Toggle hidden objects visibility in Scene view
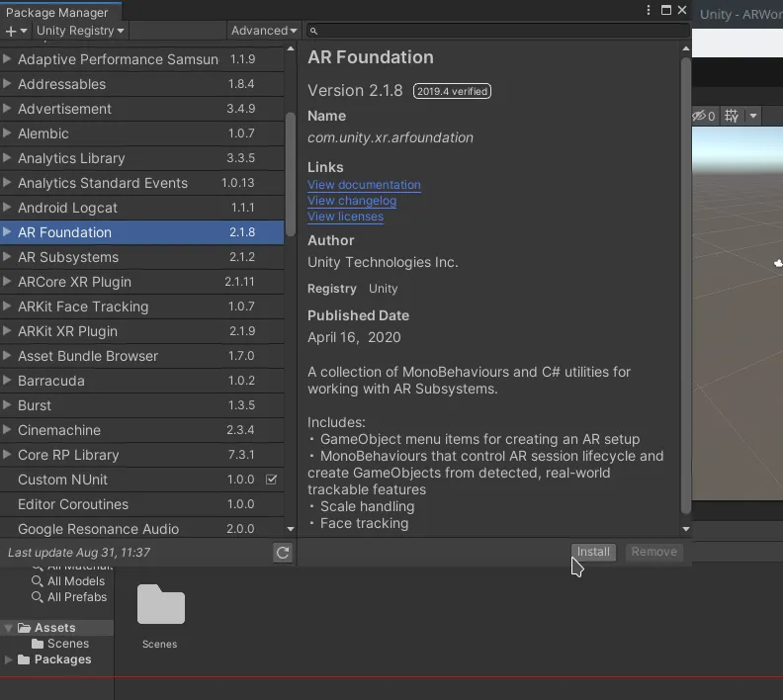Image resolution: width=783 pixels, height=700 pixels. pos(704,116)
